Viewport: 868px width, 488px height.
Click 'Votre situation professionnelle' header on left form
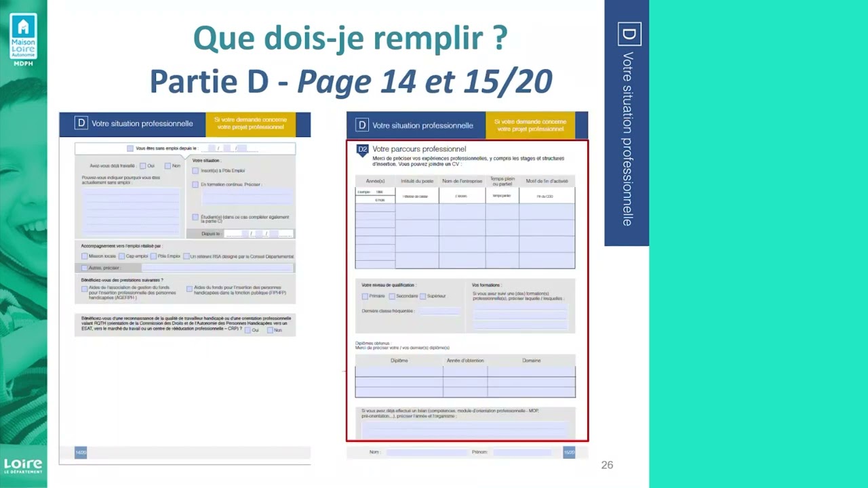142,123
